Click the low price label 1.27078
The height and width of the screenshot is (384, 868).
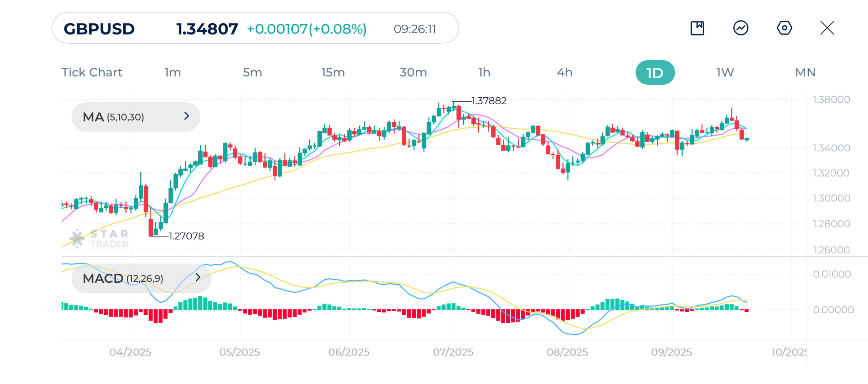[x=186, y=236]
